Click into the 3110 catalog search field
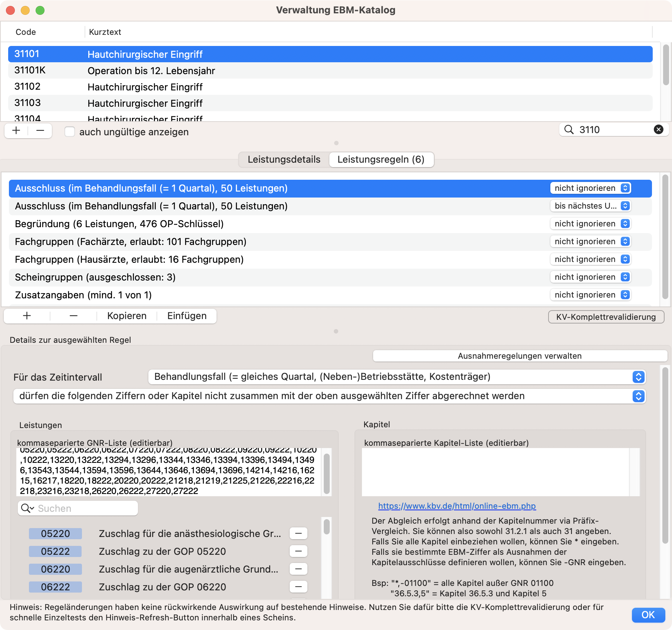 pyautogui.click(x=614, y=129)
